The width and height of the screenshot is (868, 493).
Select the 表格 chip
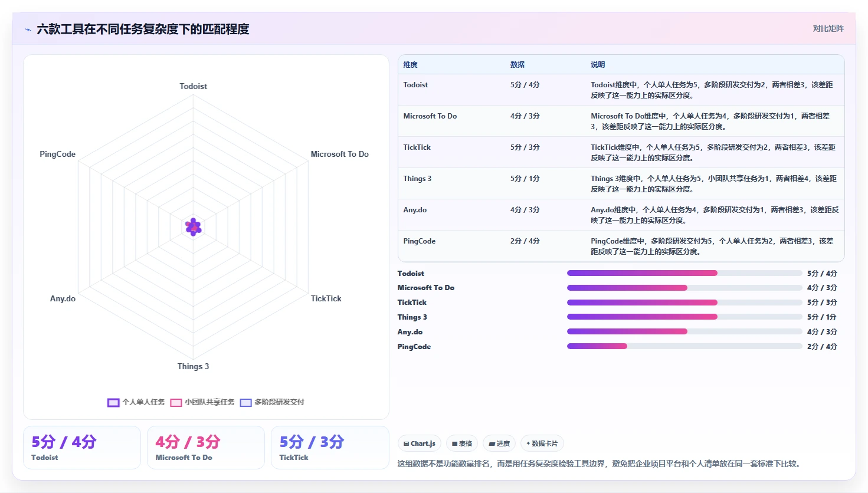point(462,443)
